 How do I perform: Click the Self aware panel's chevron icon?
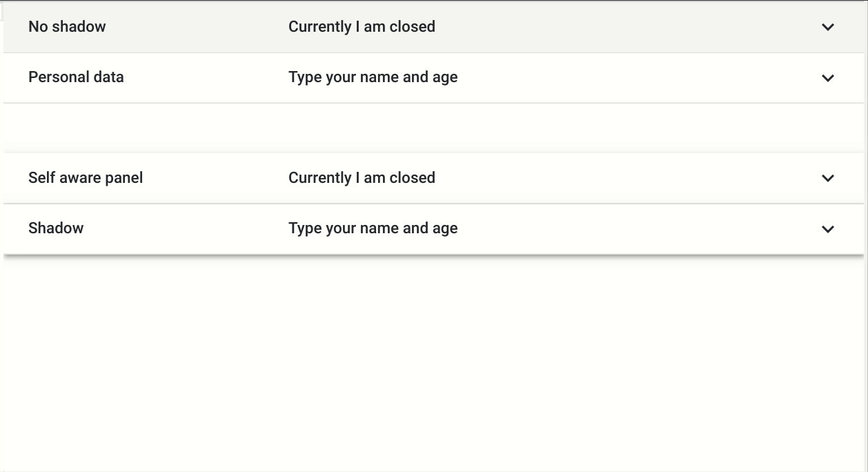(x=828, y=178)
